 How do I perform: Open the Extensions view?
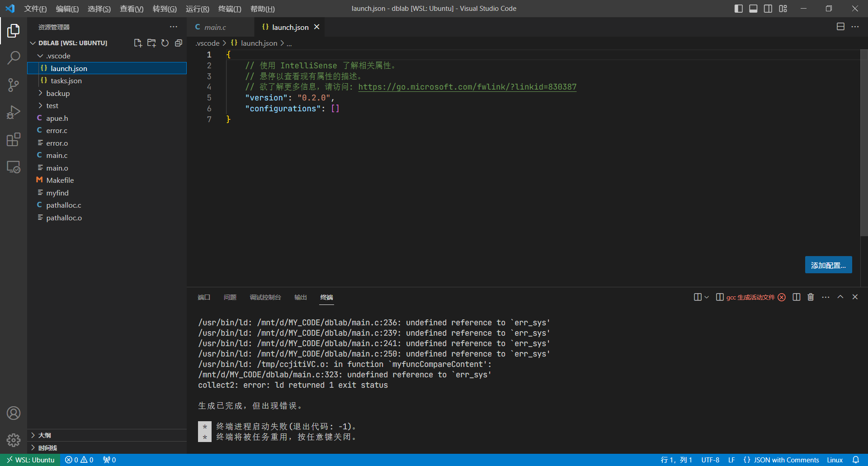click(14, 139)
